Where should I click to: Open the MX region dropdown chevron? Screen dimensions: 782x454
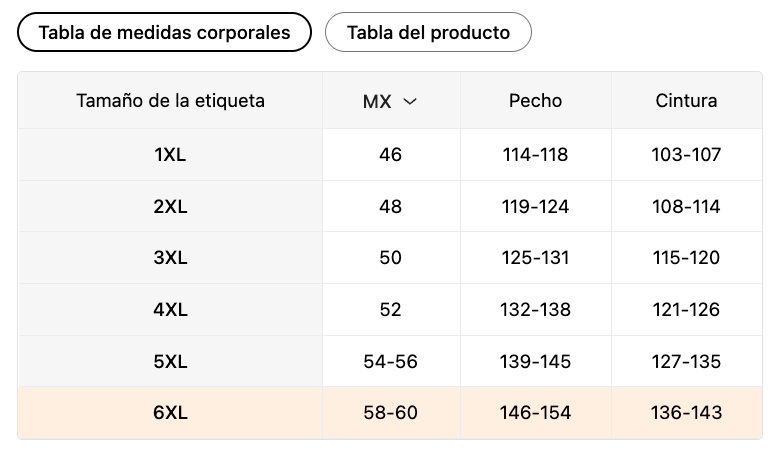409,101
